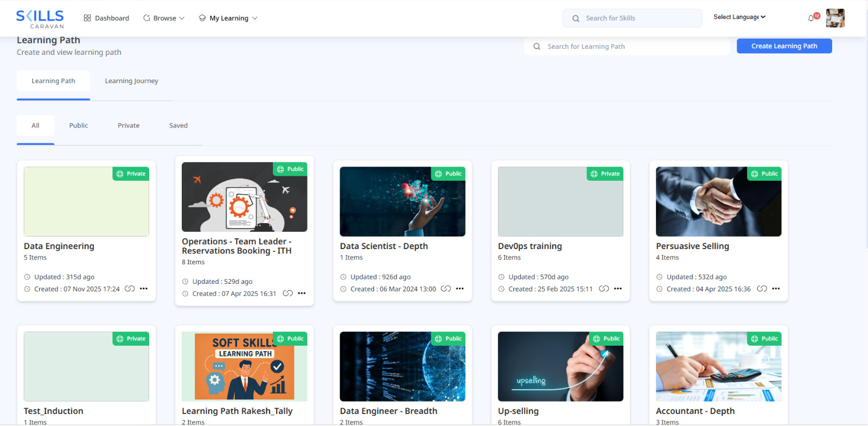Viewport: 868px width, 426px height.
Task: Expand the My Learning dropdown
Action: coord(228,18)
